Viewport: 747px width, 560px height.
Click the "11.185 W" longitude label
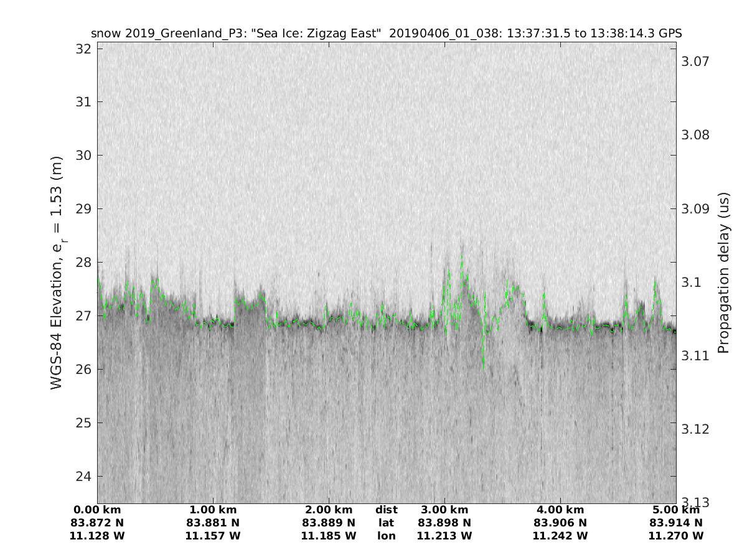tap(329, 536)
